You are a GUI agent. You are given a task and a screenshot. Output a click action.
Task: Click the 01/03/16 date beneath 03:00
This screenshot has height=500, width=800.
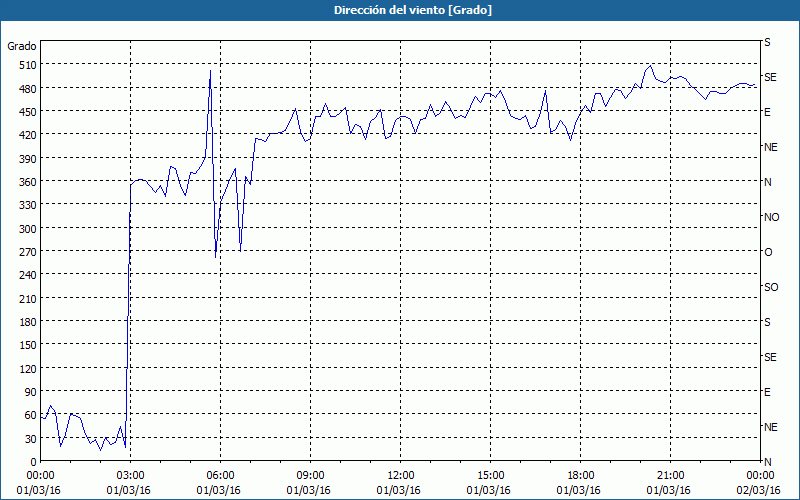(129, 491)
